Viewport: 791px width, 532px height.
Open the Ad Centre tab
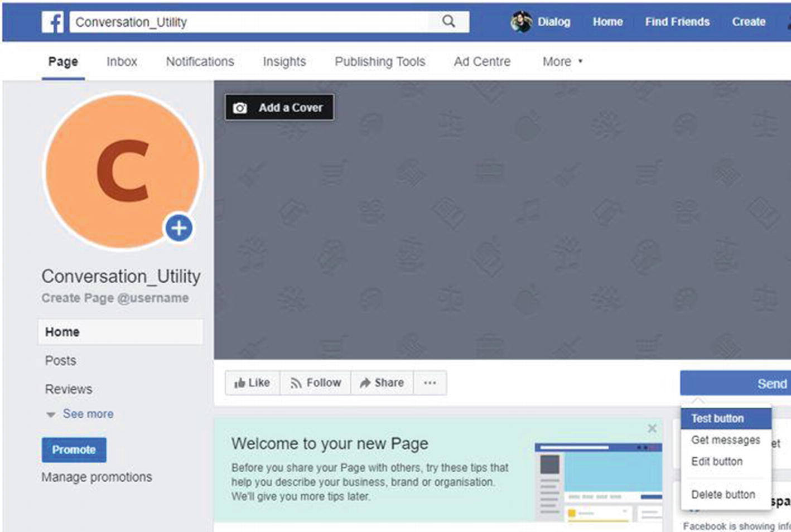tap(482, 61)
